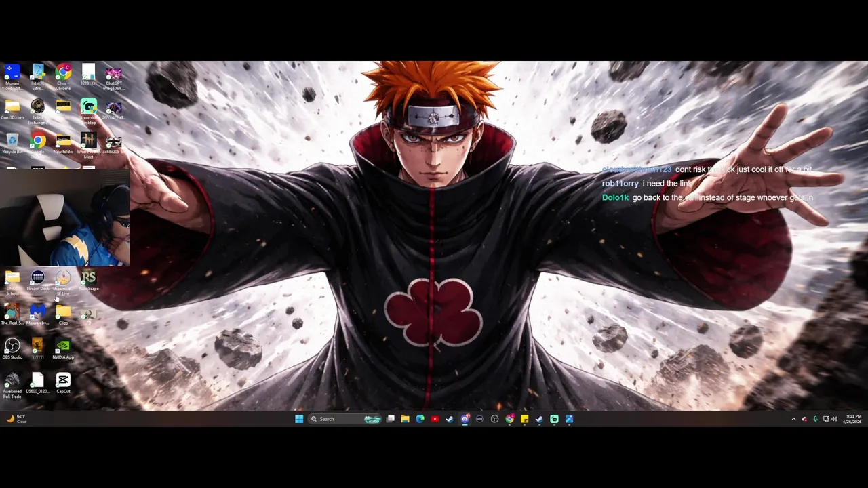Open the StreamElements SE.Live desktop shortcut
Screen dimensions: 868x488
click(x=63, y=283)
